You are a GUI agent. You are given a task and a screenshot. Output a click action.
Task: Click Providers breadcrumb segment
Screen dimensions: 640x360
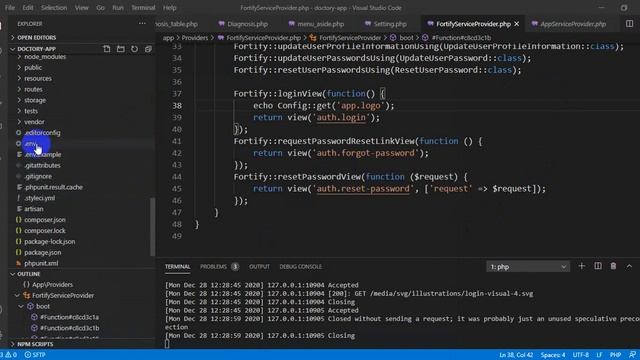coord(195,38)
